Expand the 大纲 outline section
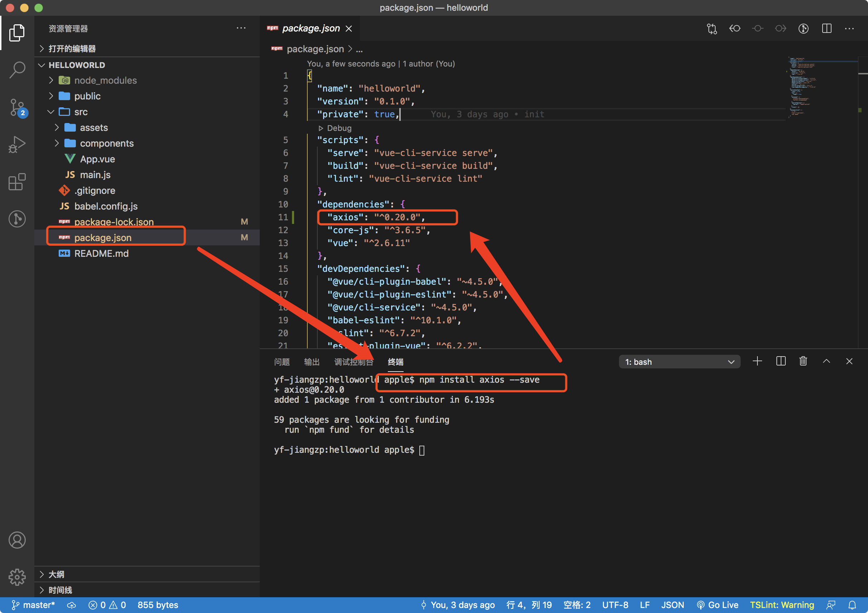This screenshot has height=613, width=868. (x=147, y=574)
